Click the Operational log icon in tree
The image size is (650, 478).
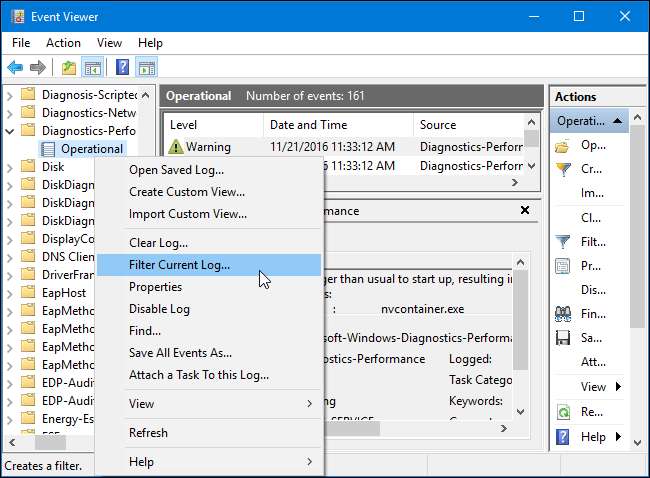(48, 149)
